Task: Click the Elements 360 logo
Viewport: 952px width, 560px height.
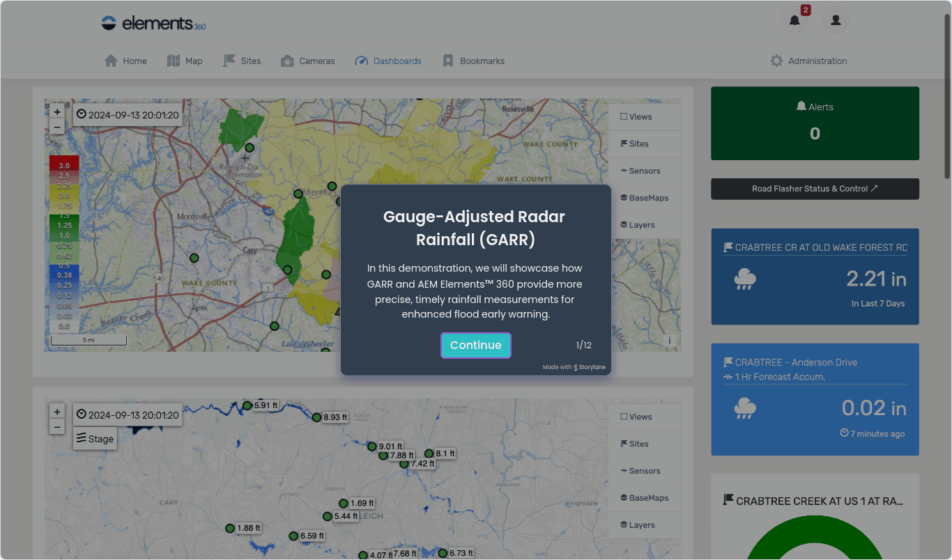Action: [153, 23]
